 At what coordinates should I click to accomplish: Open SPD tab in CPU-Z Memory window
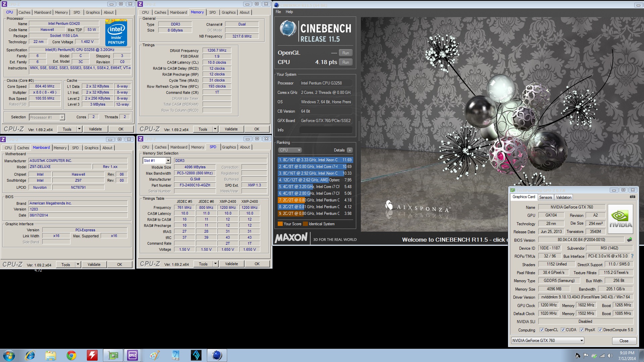click(x=213, y=12)
